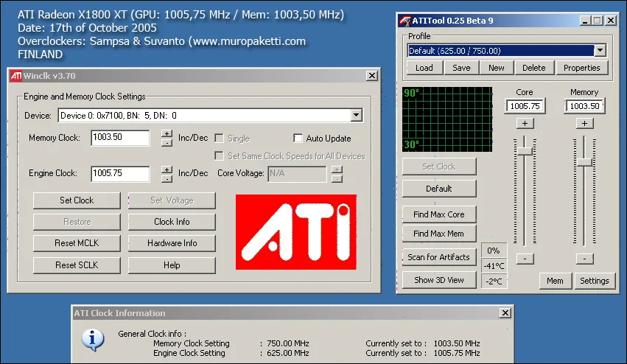Click 'Currently set to : 1005.75 MHz' text
Screen dimensions: 627x364
click(423, 353)
